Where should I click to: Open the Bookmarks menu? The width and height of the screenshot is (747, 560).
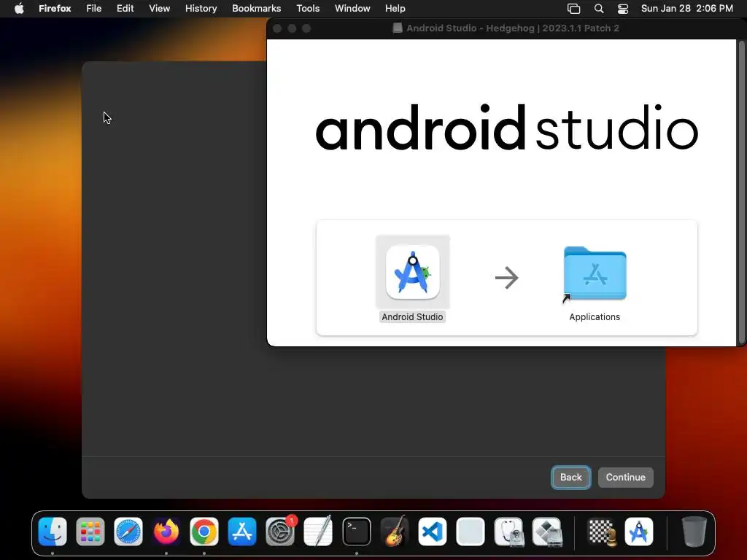[256, 9]
